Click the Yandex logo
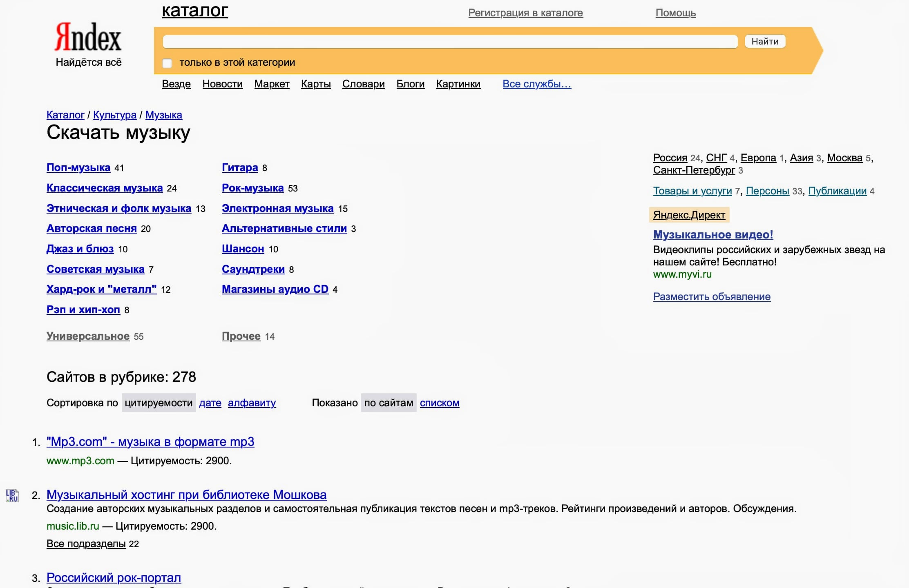Screen dimensions: 909x588 88,37
